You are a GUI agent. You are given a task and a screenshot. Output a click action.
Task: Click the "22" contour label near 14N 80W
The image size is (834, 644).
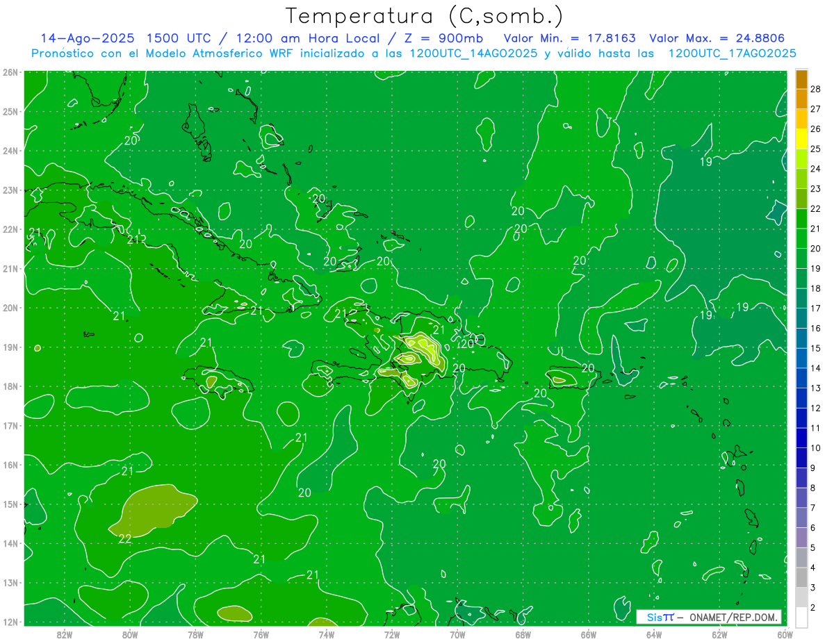[x=125, y=538]
